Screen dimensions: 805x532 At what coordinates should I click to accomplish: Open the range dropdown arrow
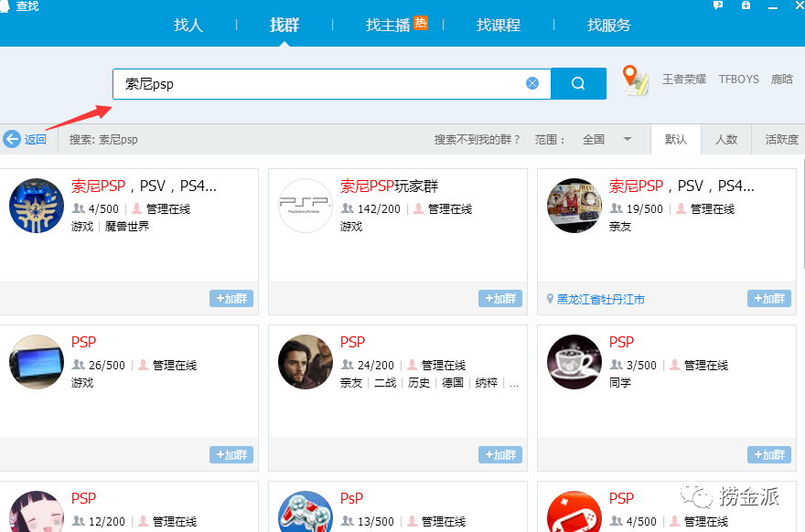(628, 139)
